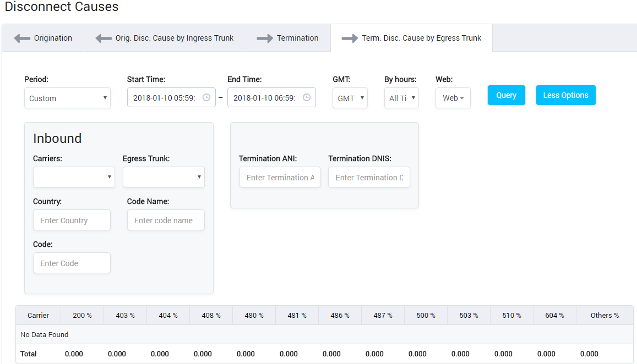Expand the GMT timezone dropdown
Image resolution: width=637 pixels, height=364 pixels.
click(350, 98)
